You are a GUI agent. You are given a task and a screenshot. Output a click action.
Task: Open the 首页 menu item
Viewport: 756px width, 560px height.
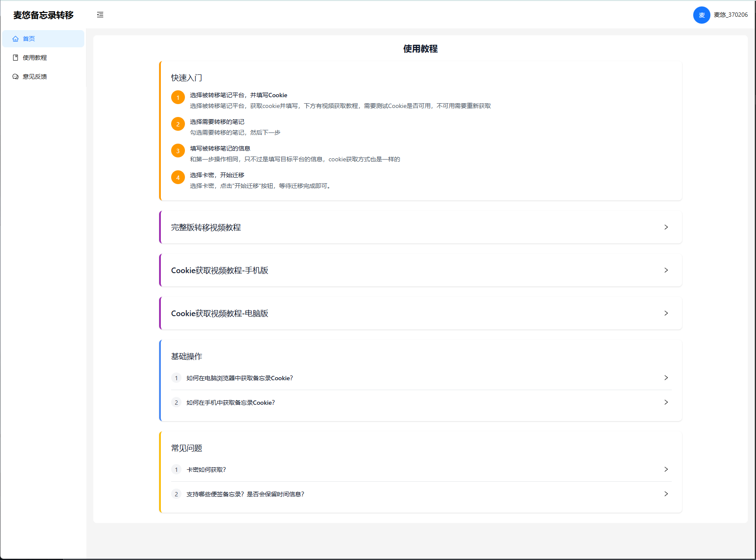(x=43, y=39)
